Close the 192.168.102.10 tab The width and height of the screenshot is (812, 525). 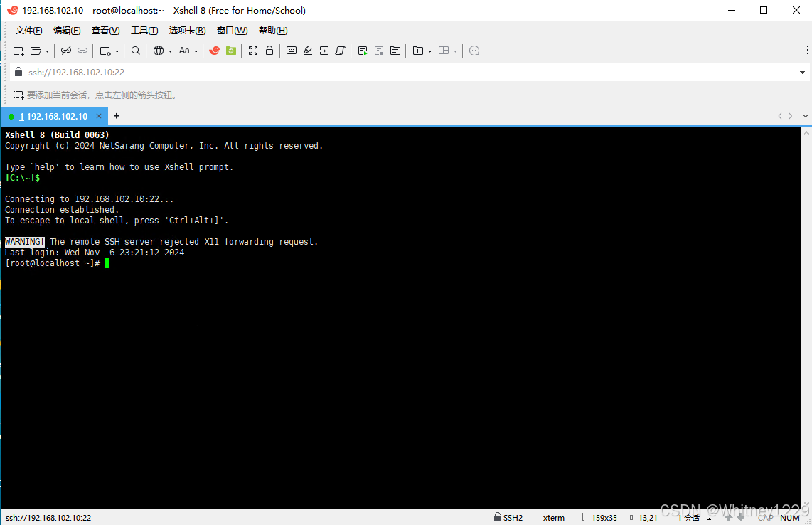pos(99,116)
